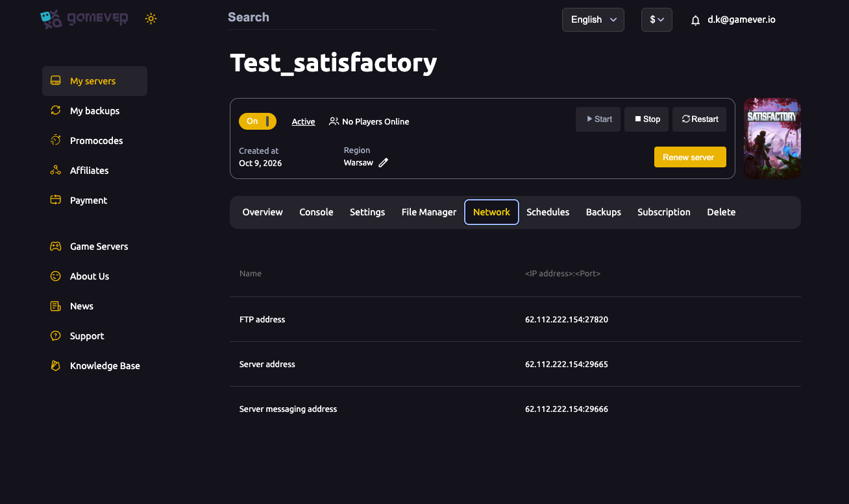Image resolution: width=849 pixels, height=504 pixels.
Task: Open the Settings tab
Action: pos(367,212)
